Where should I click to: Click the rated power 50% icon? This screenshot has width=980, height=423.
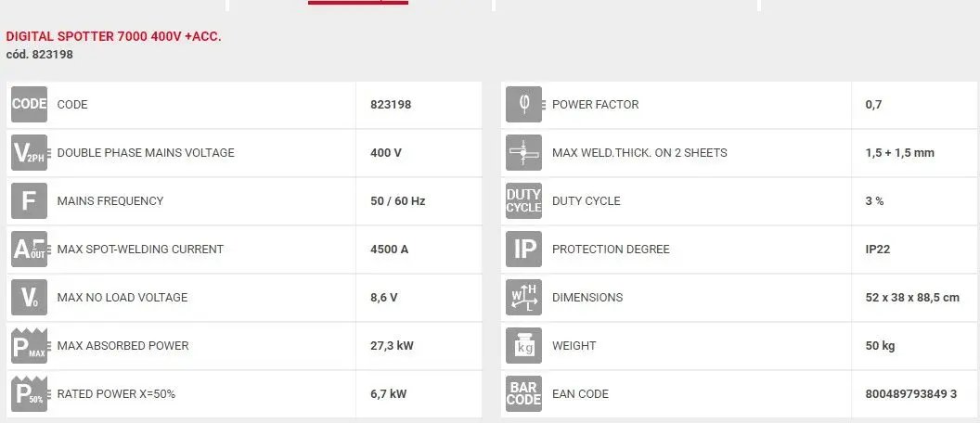29,393
